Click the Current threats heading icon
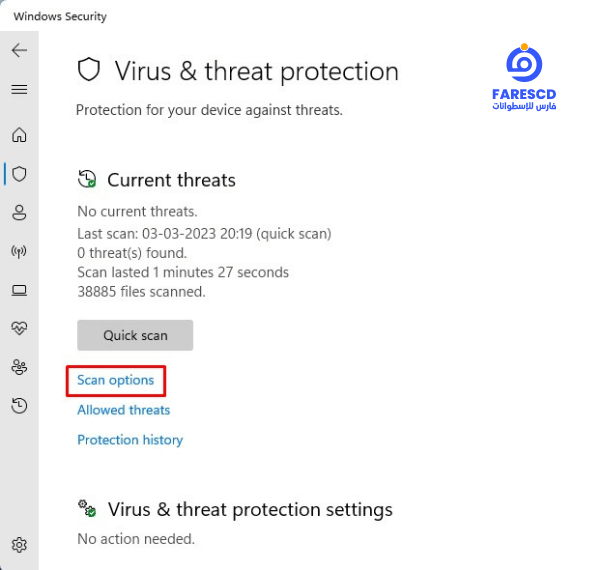This screenshot has width=600, height=570. (x=87, y=179)
